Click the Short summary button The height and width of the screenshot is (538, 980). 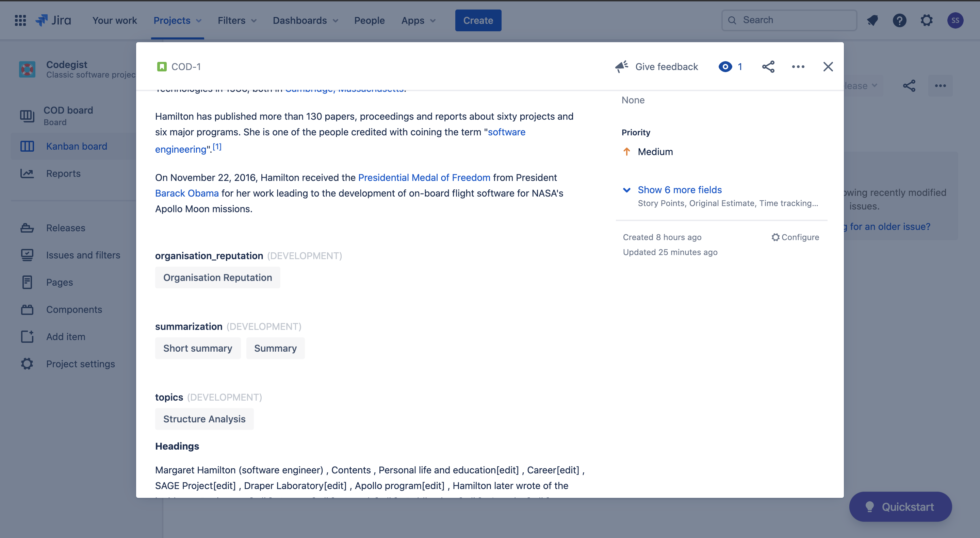(x=197, y=348)
